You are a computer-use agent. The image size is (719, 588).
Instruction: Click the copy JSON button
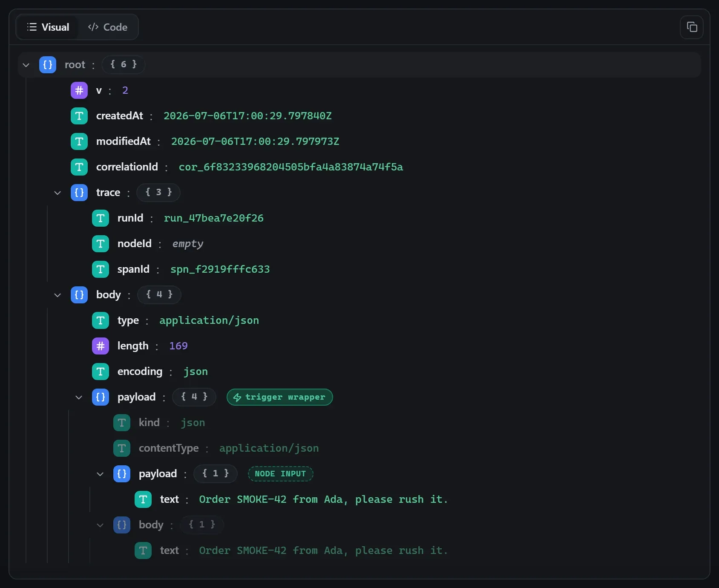691,27
